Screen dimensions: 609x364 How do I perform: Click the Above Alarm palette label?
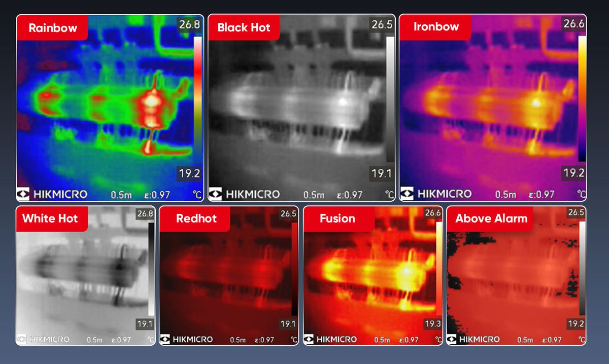491,219
